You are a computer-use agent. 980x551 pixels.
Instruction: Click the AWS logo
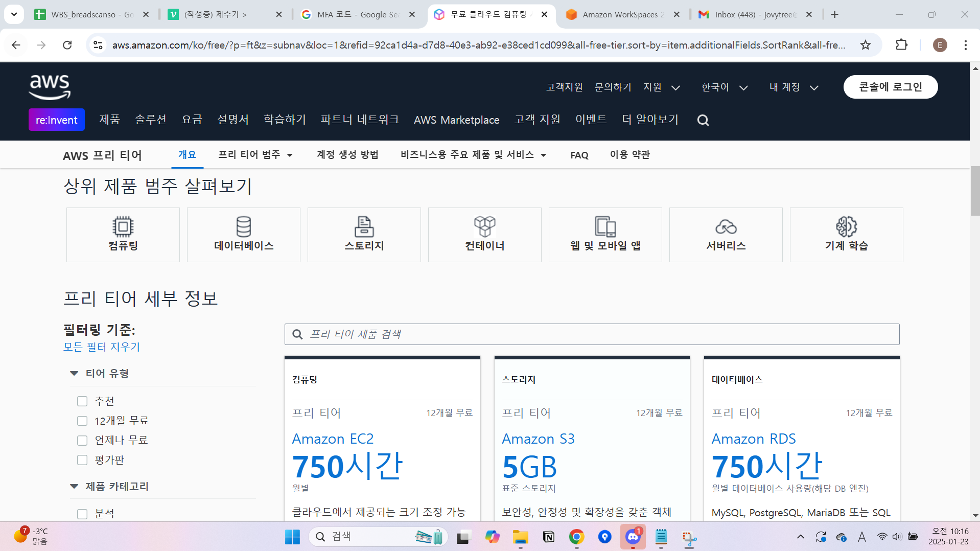click(50, 87)
